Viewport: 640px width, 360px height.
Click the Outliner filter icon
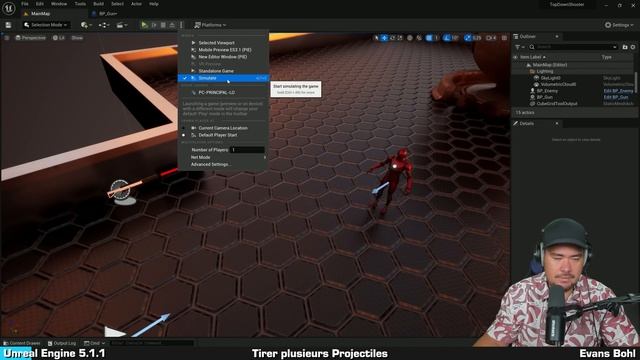519,47
